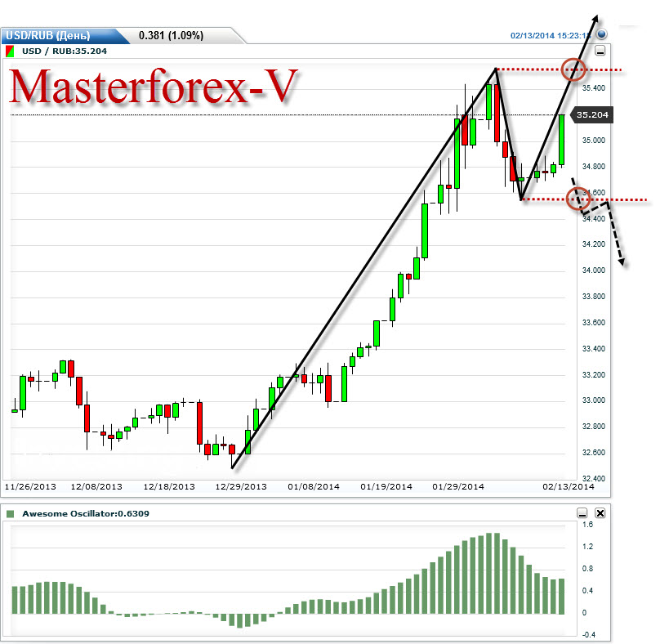Screen dimensions: 660x644
Task: Click the 33.400 price axis label
Action: pyautogui.click(x=594, y=349)
